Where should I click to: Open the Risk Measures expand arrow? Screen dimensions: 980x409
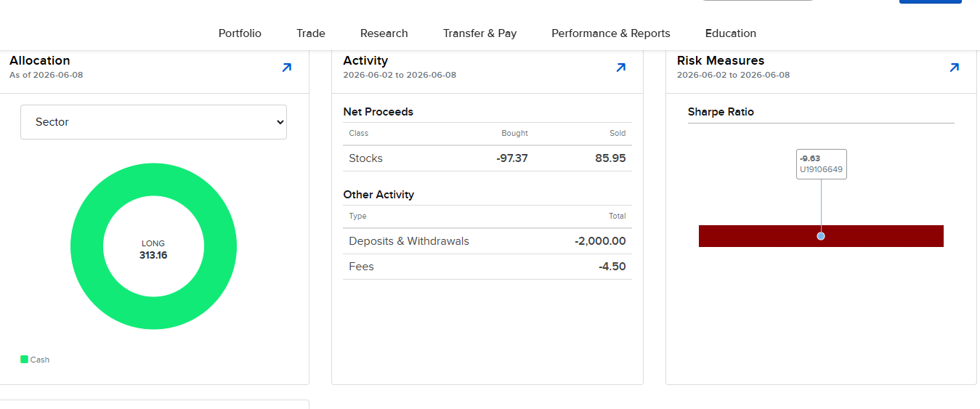[954, 68]
